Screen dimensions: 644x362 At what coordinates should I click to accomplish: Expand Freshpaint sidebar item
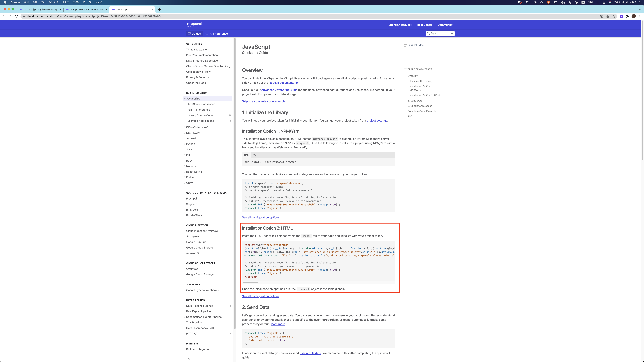coord(185,199)
